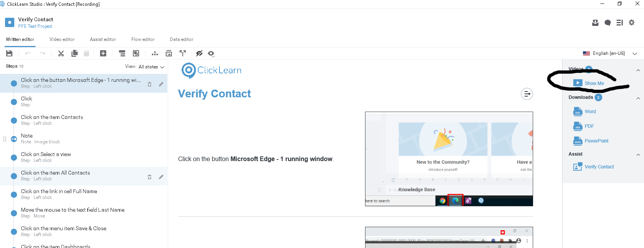Click the PDF file download icon
This screenshot has height=248, width=644.
tap(578, 126)
